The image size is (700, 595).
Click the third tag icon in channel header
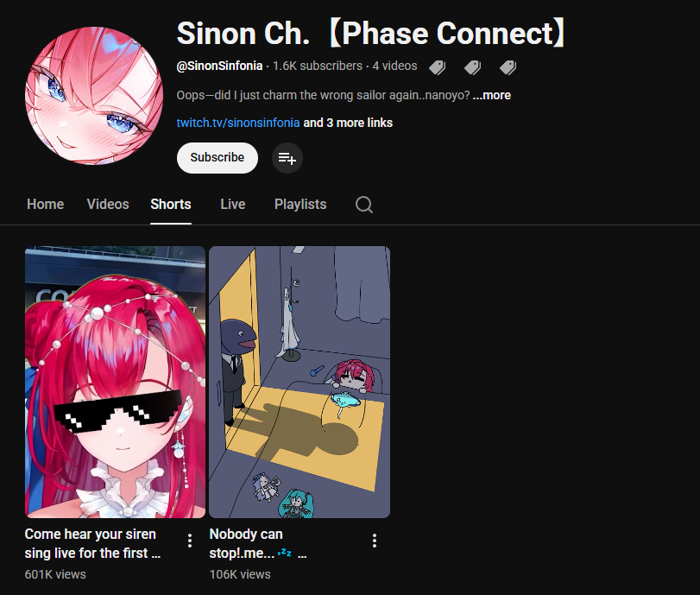508,67
